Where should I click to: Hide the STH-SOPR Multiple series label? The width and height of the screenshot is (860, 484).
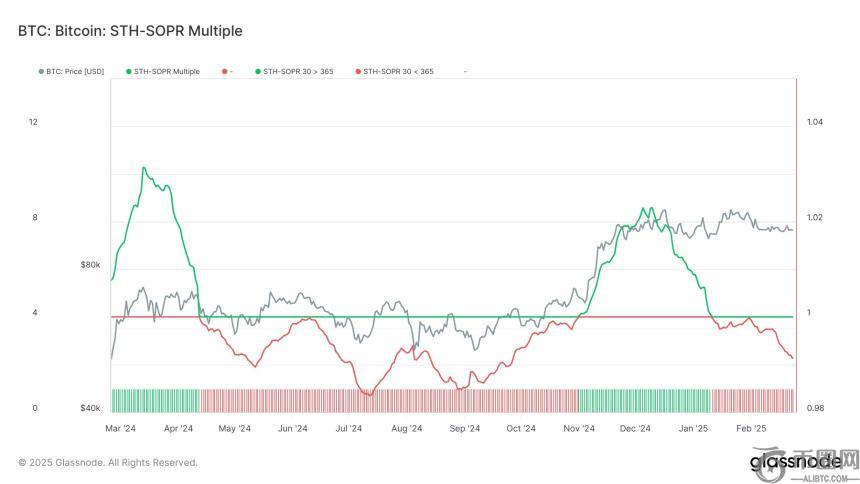(167, 72)
